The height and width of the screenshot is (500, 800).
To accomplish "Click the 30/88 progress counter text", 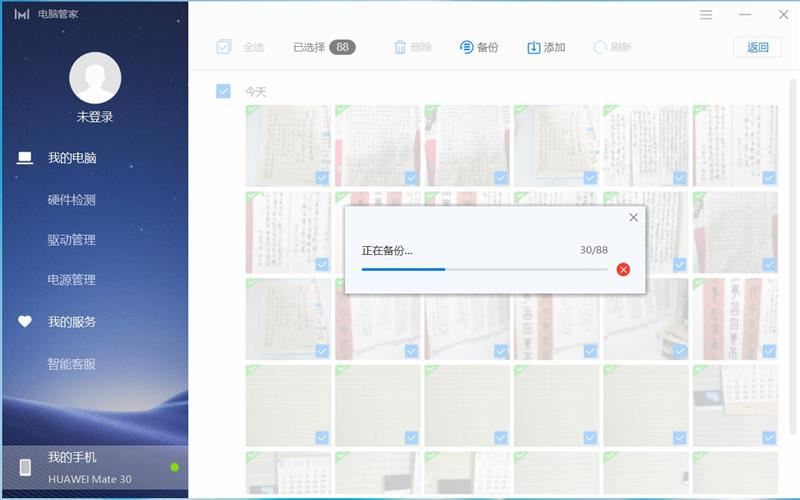I will coord(593,250).
